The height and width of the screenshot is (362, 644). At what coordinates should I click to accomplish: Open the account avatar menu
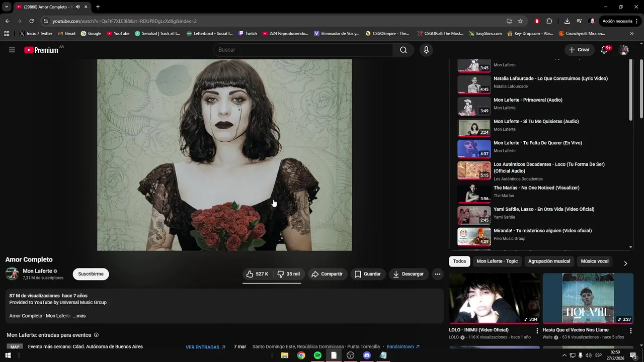pos(624,50)
